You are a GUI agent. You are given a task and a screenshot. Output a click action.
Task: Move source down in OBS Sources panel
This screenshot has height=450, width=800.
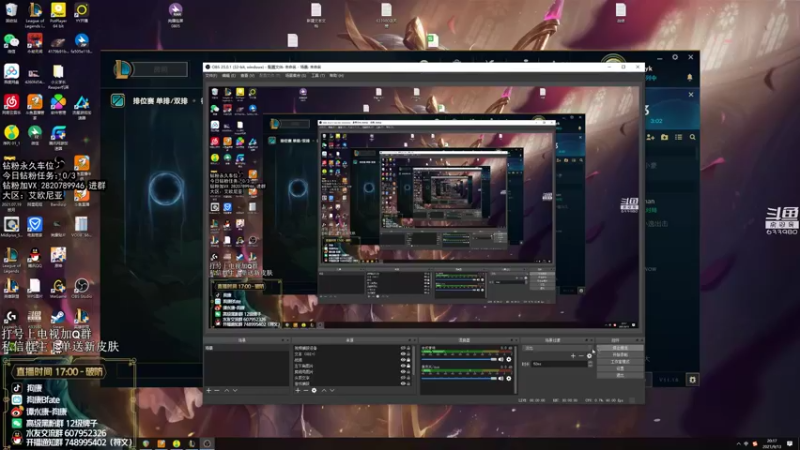click(332, 390)
